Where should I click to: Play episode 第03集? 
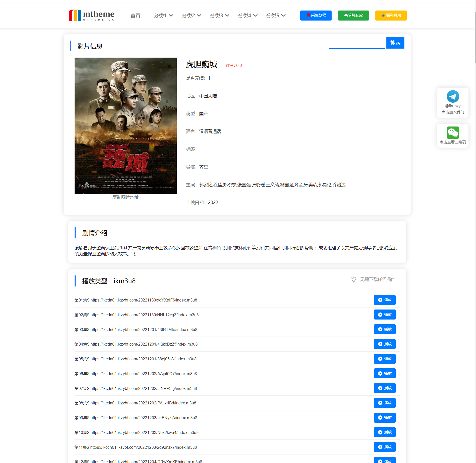click(x=385, y=330)
